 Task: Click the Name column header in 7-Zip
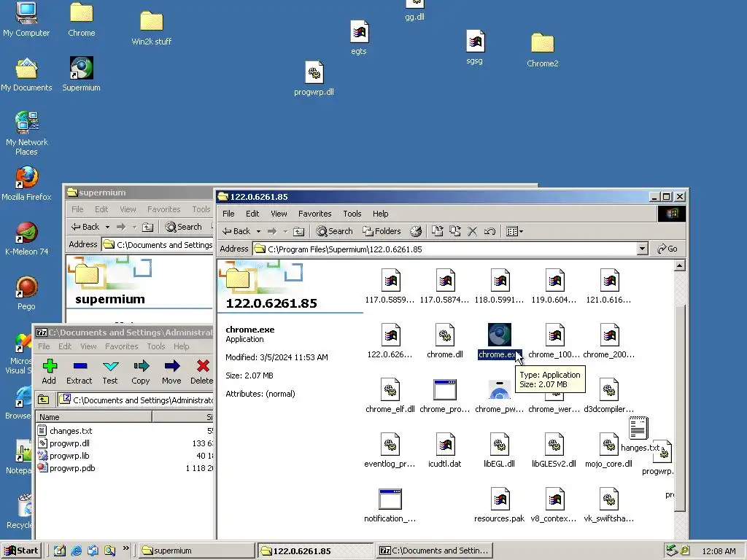93,417
